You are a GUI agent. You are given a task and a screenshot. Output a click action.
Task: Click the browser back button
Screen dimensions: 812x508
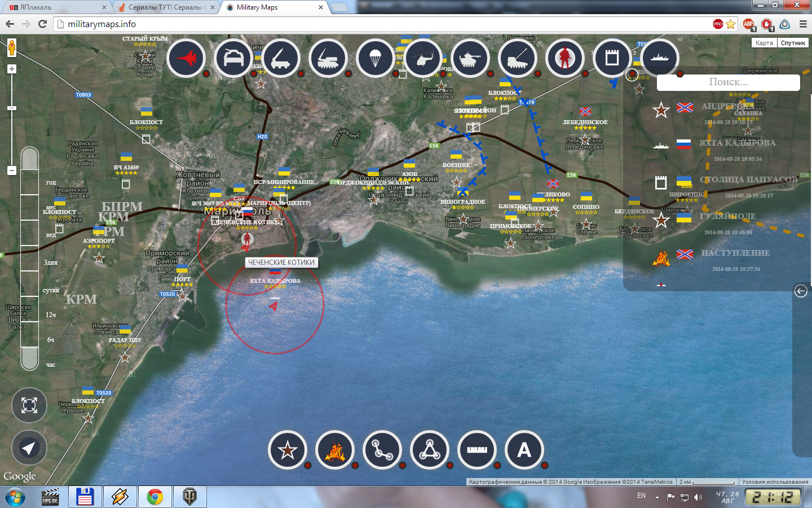tap(10, 24)
